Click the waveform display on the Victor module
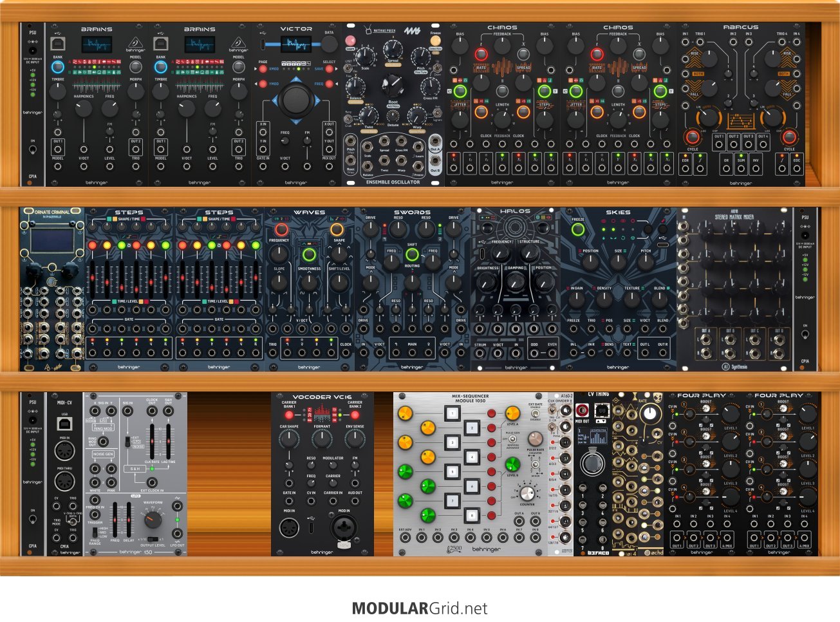The height and width of the screenshot is (622, 840). 296,44
